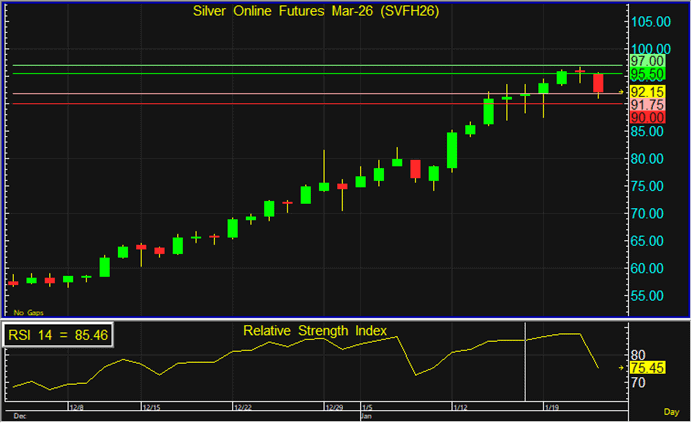
Task: Click the Relative Strength Index panel title
Action: pos(313,331)
